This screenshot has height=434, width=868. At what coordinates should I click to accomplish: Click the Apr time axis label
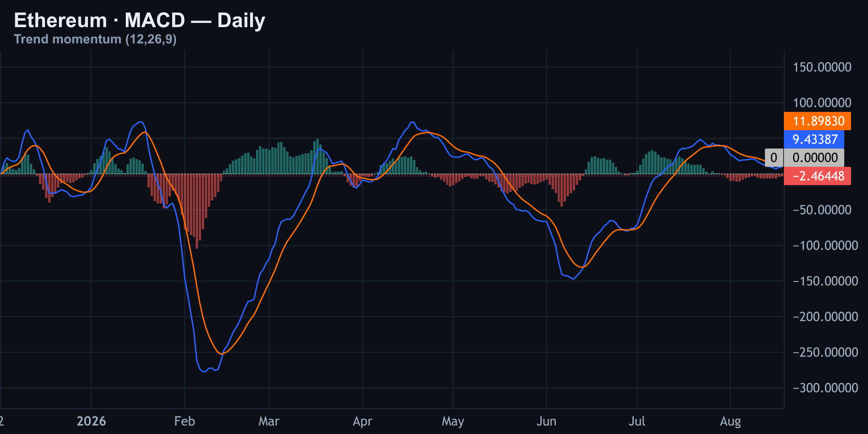click(362, 421)
